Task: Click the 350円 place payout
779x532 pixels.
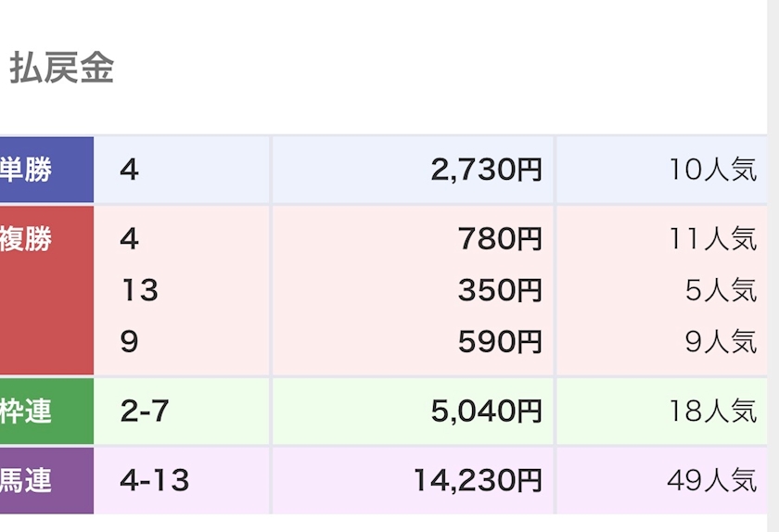Action: (500, 291)
